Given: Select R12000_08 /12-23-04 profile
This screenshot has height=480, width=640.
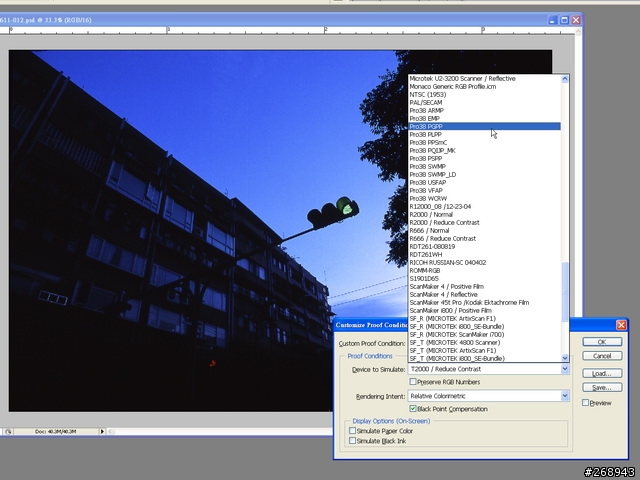Looking at the screenshot, I should tap(484, 207).
